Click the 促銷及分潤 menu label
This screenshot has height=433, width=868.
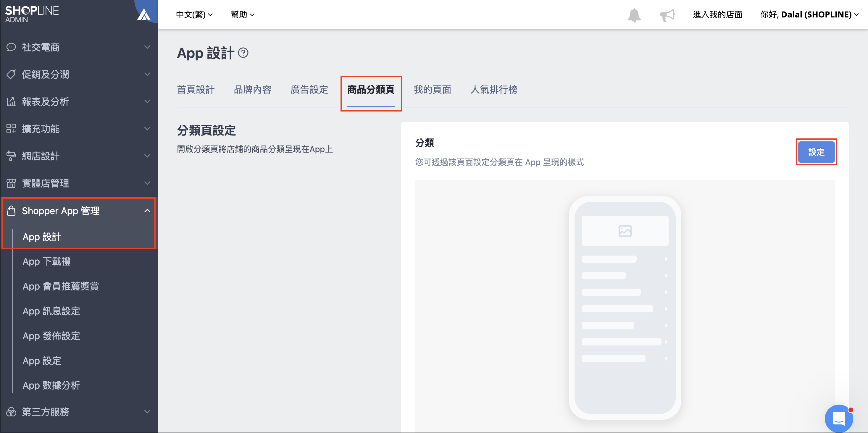pos(46,74)
